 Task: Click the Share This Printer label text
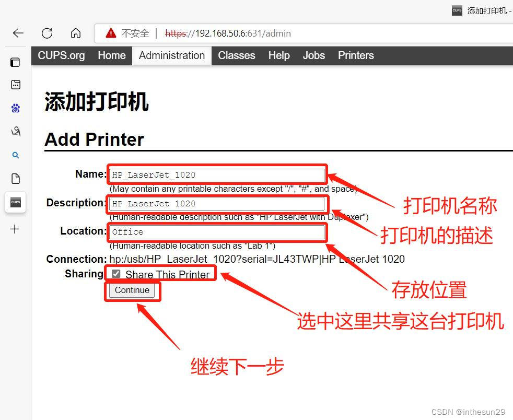[x=167, y=274]
